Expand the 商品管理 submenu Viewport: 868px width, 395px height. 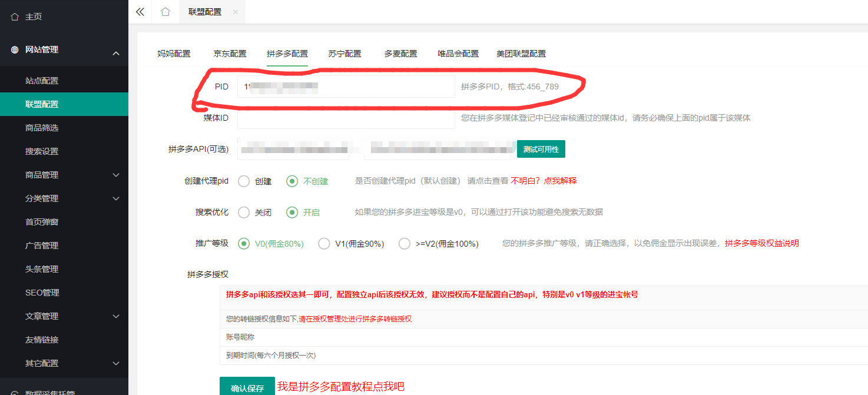(x=116, y=175)
